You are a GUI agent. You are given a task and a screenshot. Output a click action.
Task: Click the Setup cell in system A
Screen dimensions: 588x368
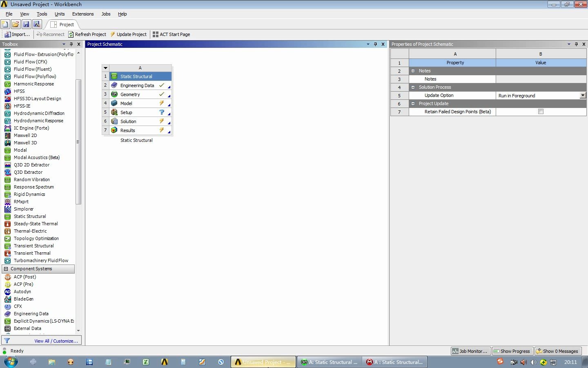[140, 112]
